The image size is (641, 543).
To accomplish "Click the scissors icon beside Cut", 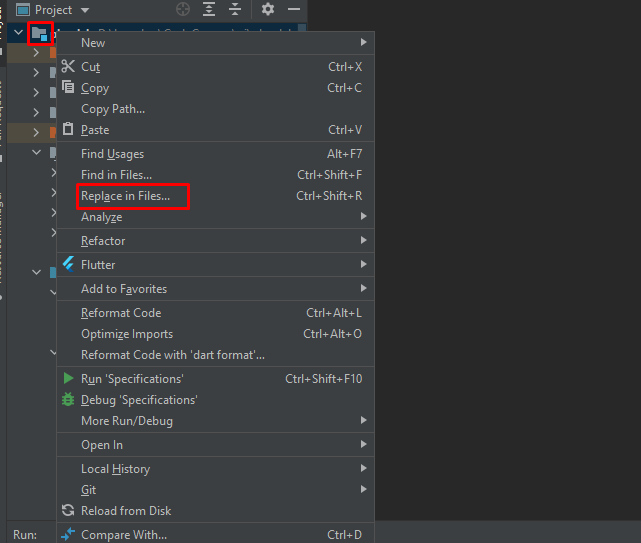I will tap(68, 67).
